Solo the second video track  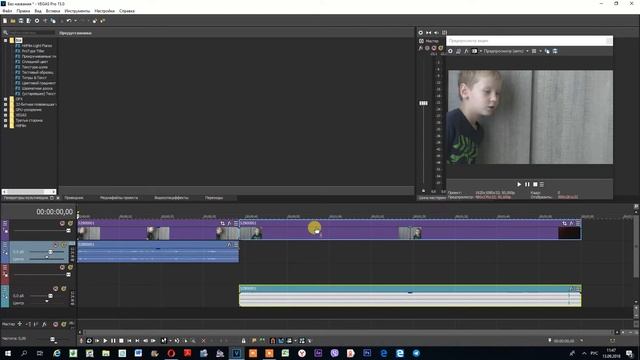tap(70, 267)
